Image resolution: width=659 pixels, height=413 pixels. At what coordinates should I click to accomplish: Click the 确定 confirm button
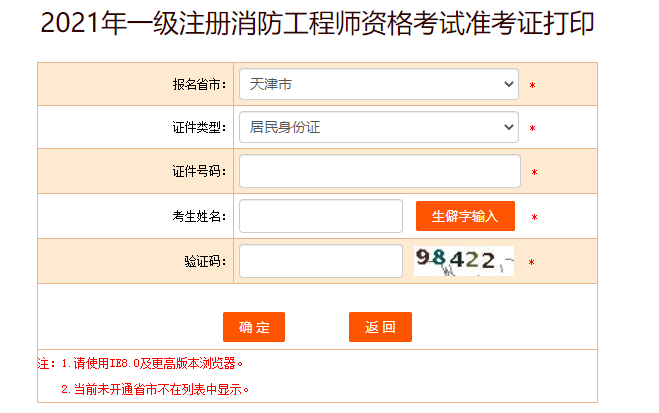pyautogui.click(x=254, y=327)
